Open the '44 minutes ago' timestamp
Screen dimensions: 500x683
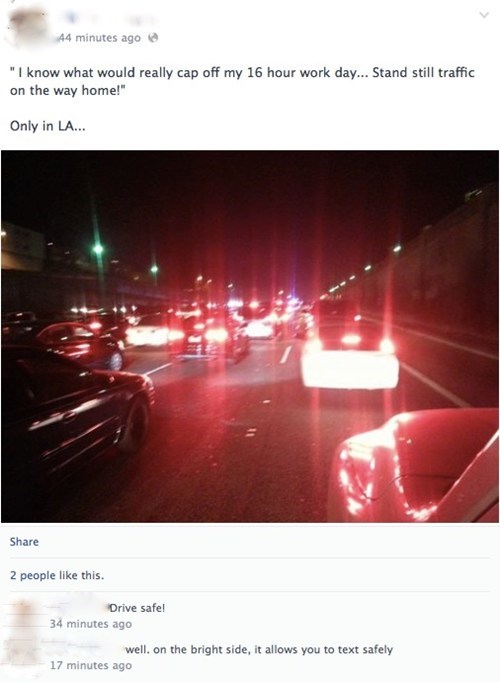(100, 38)
